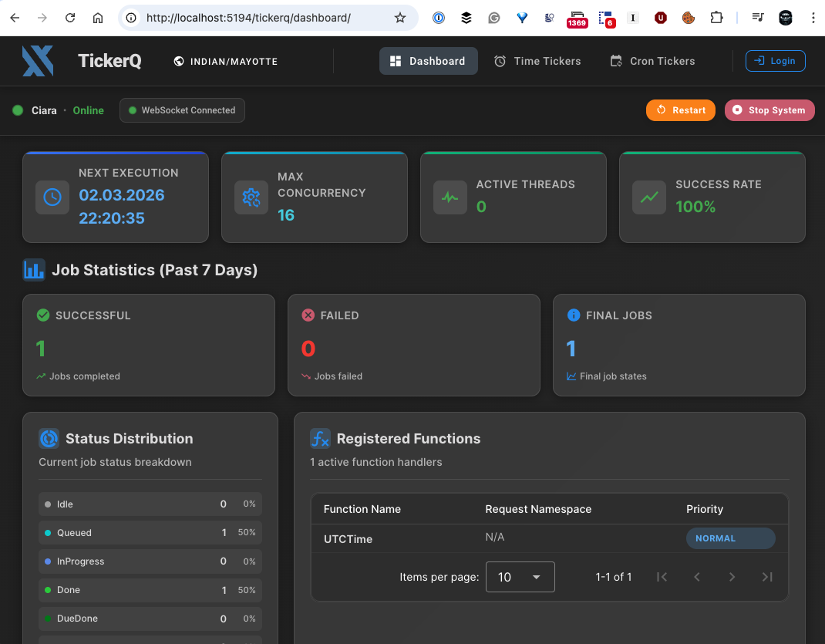Click the Status Distribution pie icon

tap(49, 438)
